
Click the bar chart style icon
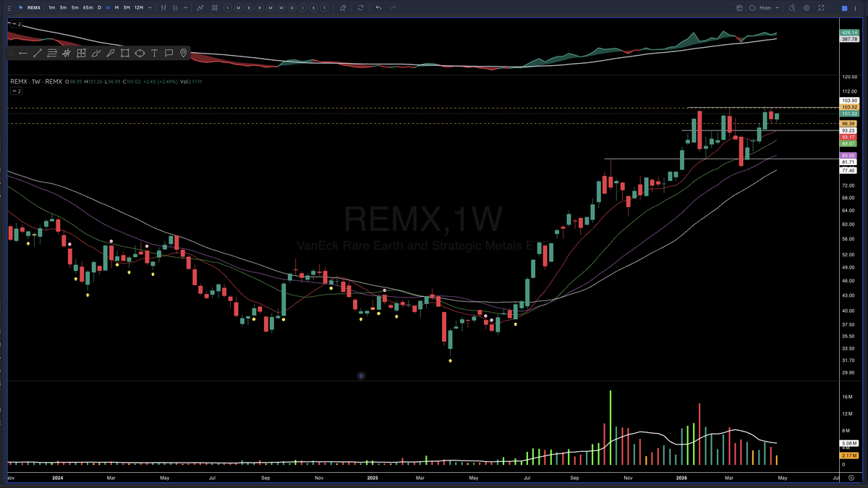tap(163, 7)
